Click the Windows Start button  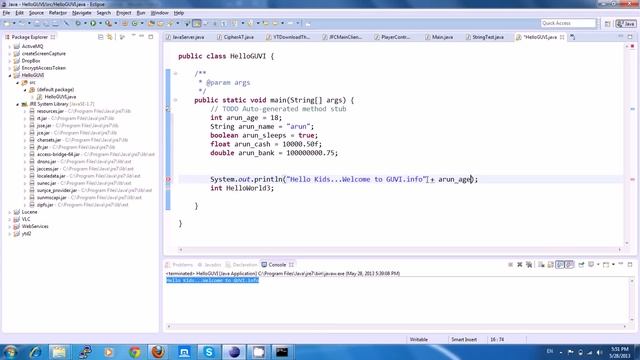[10, 352]
